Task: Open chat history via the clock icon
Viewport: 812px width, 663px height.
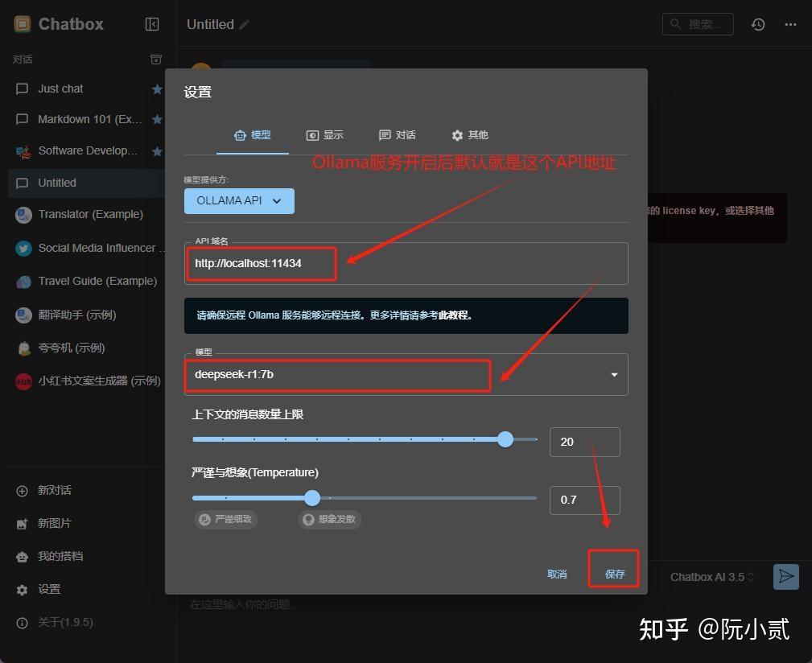Action: pos(757,24)
